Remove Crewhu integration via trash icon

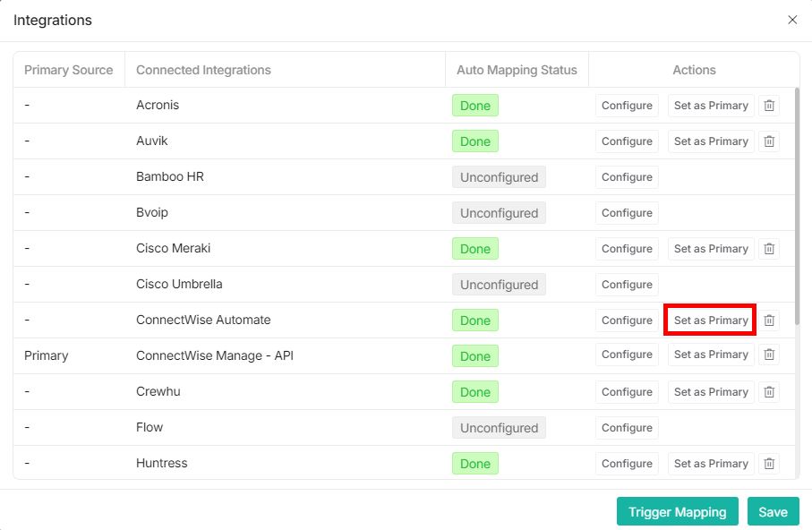pos(768,392)
